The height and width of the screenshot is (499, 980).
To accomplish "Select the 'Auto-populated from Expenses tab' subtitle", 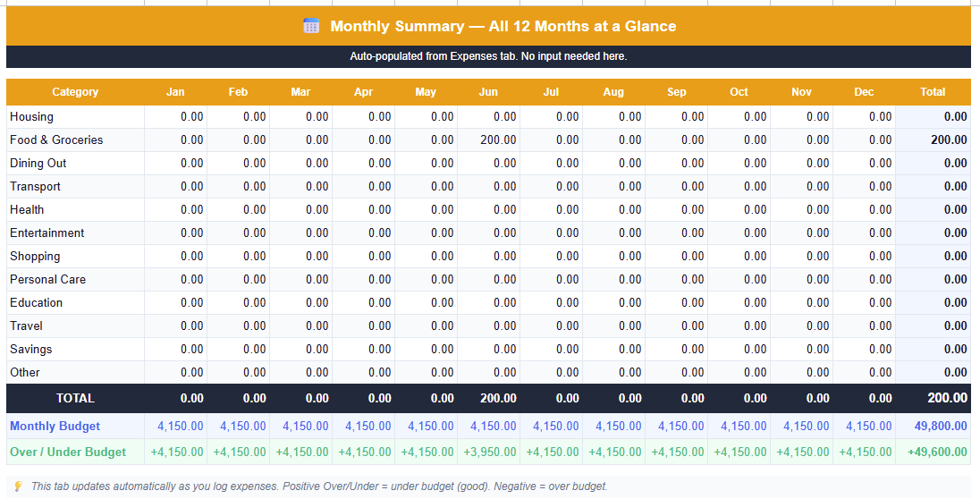I will coord(488,56).
